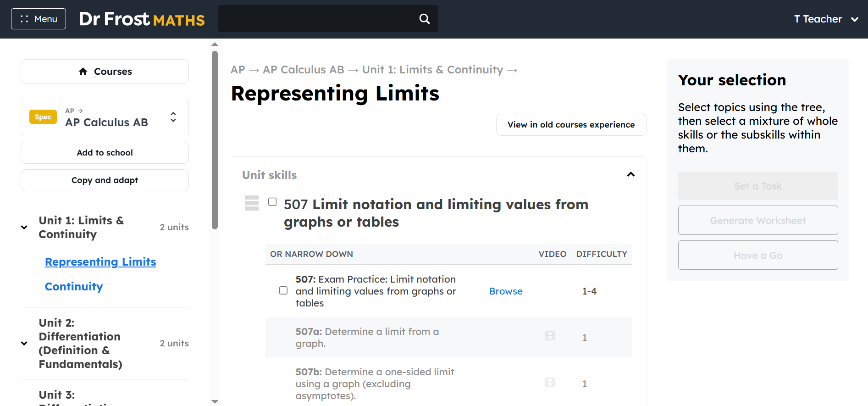The height and width of the screenshot is (406, 868).
Task: Tick the checkbox for skill 507
Action: pyautogui.click(x=272, y=202)
